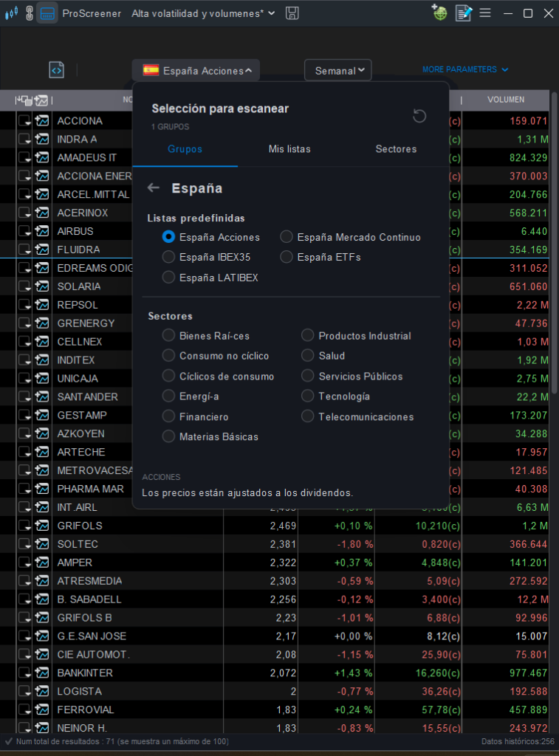Open chart icon for REPSOL row
This screenshot has height=756, width=559.
[42, 305]
